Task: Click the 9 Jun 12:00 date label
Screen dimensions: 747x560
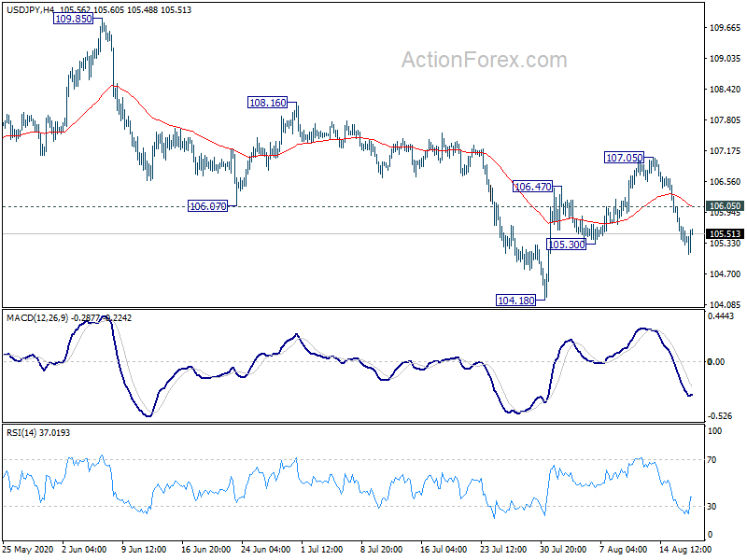Action: (x=144, y=549)
